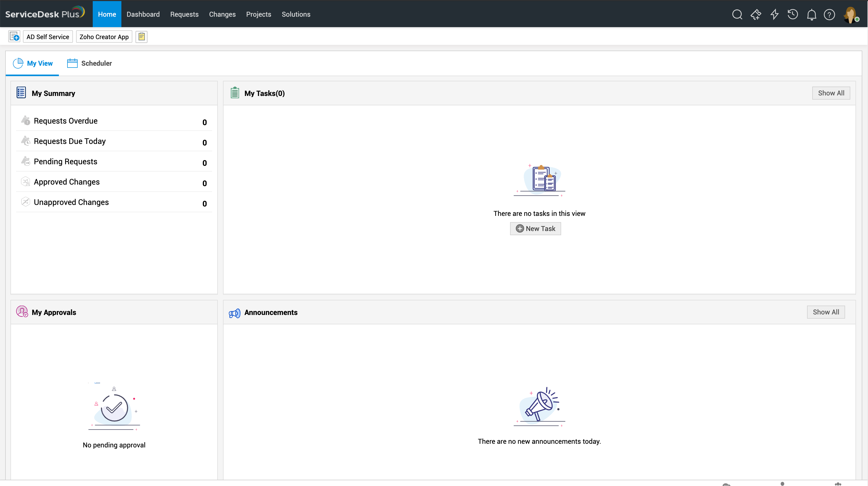Open the help question mark icon
This screenshot has height=486, width=868.
829,15
